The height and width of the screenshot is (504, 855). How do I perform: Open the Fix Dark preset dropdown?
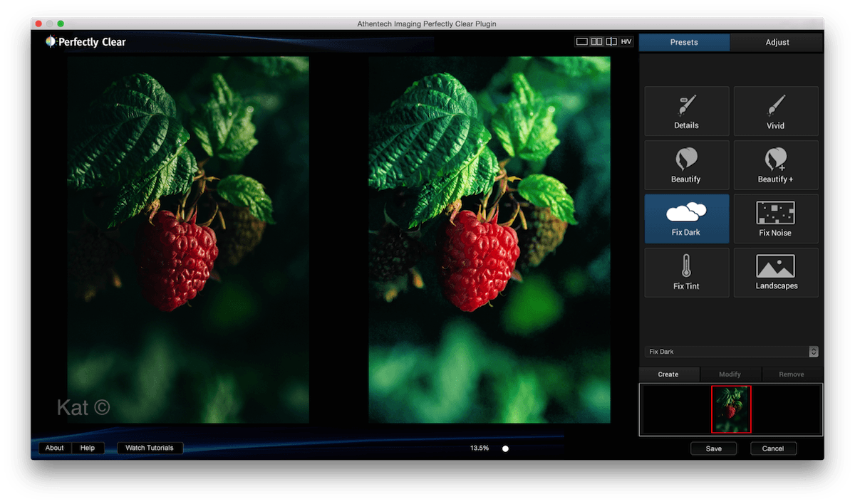(x=732, y=352)
